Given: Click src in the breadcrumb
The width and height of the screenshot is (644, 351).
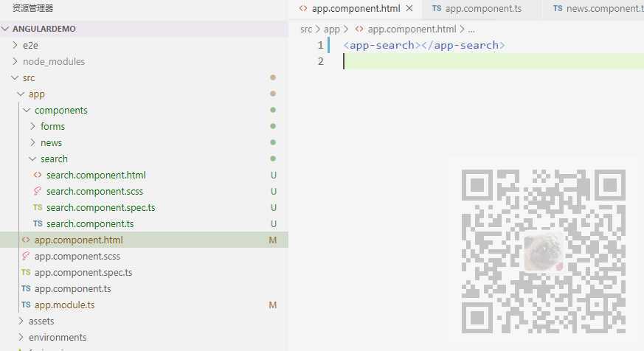Looking at the screenshot, I should coord(306,29).
